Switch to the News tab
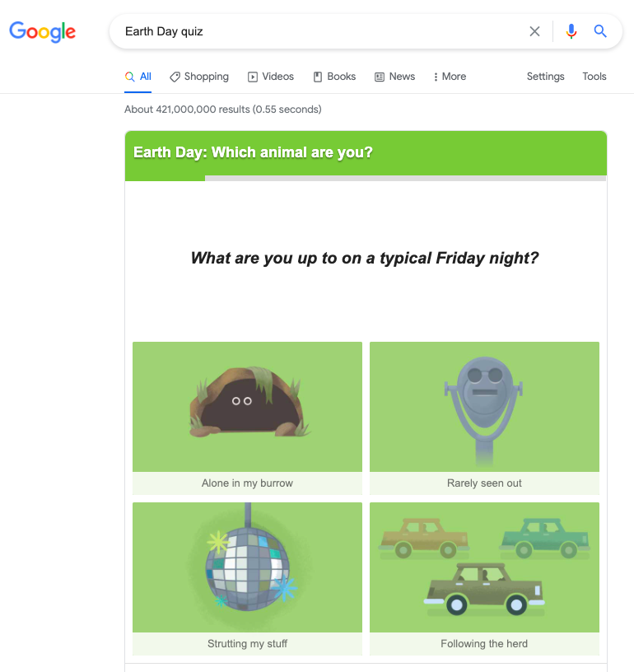Viewport: 634px width, 672px height. 395,76
